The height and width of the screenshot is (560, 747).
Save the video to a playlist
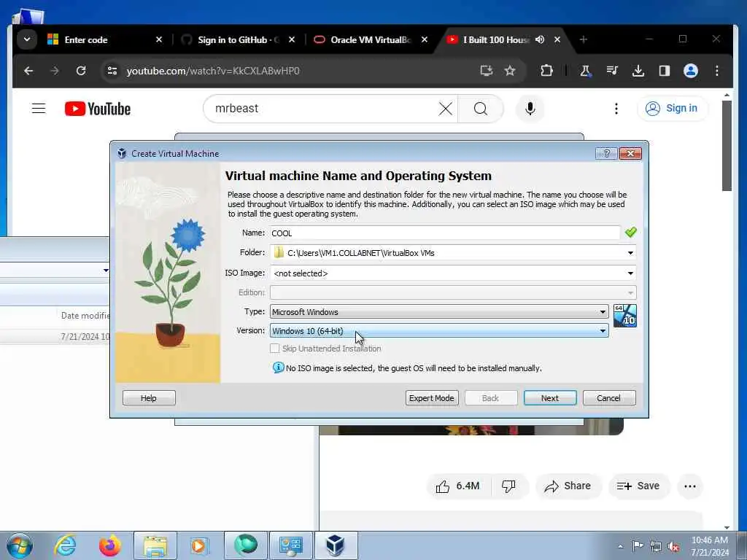click(x=638, y=486)
